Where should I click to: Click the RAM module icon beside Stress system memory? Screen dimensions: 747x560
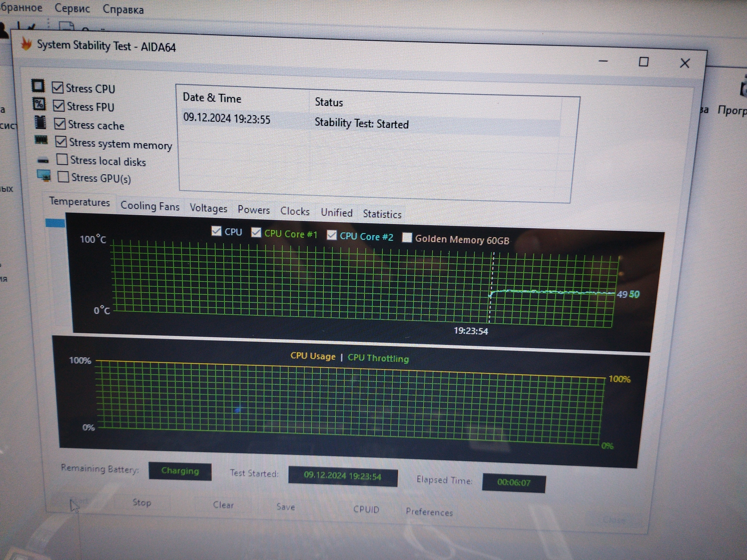[x=41, y=140]
